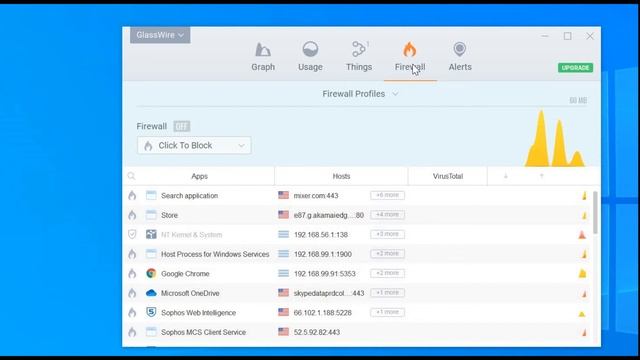Click the Sophos MCS Client Service app icon
The image size is (640, 360).
click(151, 332)
